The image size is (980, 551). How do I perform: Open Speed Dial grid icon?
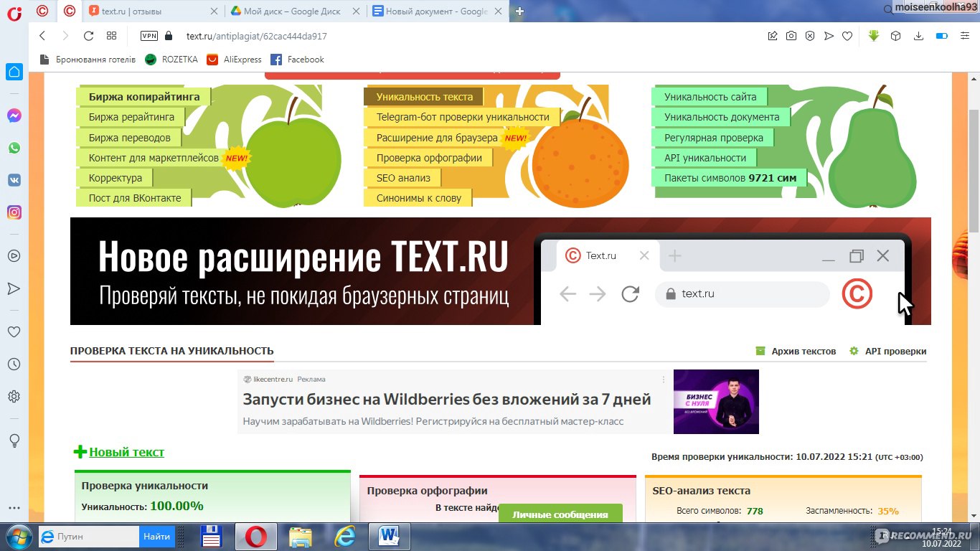(x=111, y=36)
